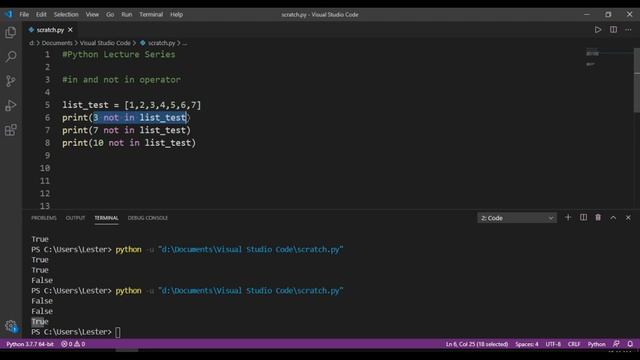Switch to the DEBUG CONSOLE tab
Screen dimensions: 640x360
(x=148, y=218)
